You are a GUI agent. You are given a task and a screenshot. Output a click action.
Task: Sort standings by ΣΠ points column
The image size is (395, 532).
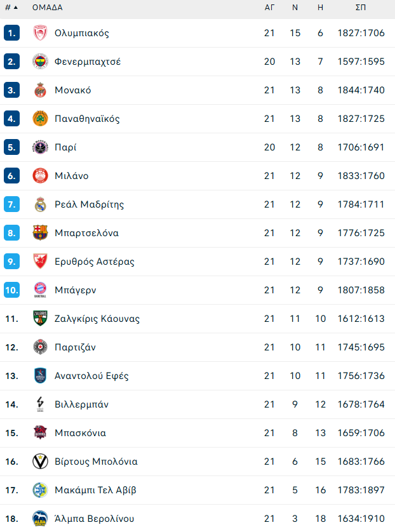tap(361, 8)
